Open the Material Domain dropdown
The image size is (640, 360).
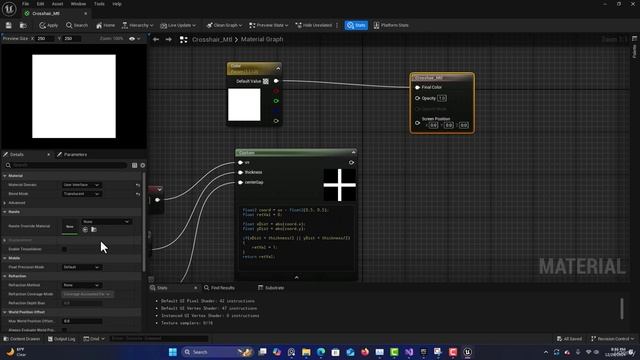tap(81, 185)
